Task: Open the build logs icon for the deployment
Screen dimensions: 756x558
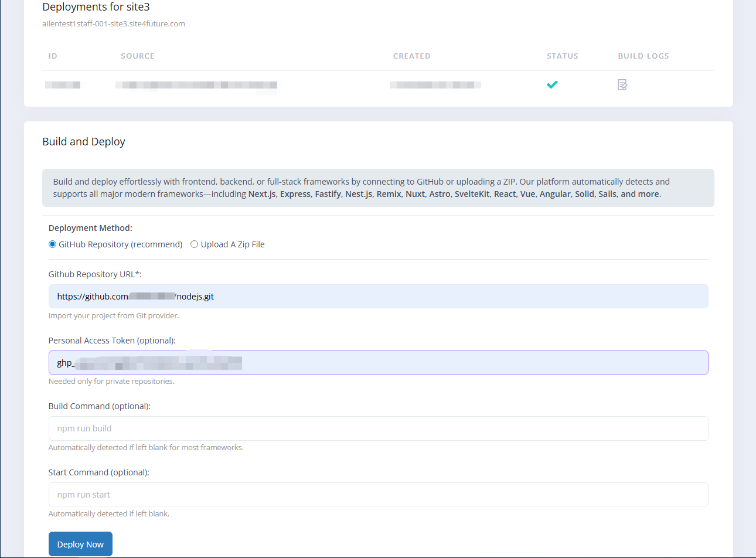Action: tap(622, 85)
